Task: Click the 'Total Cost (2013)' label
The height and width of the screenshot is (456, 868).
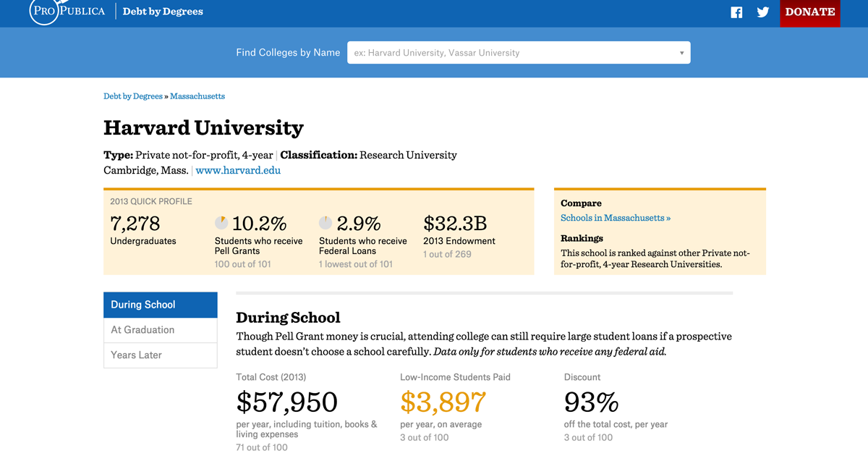Action: [271, 377]
